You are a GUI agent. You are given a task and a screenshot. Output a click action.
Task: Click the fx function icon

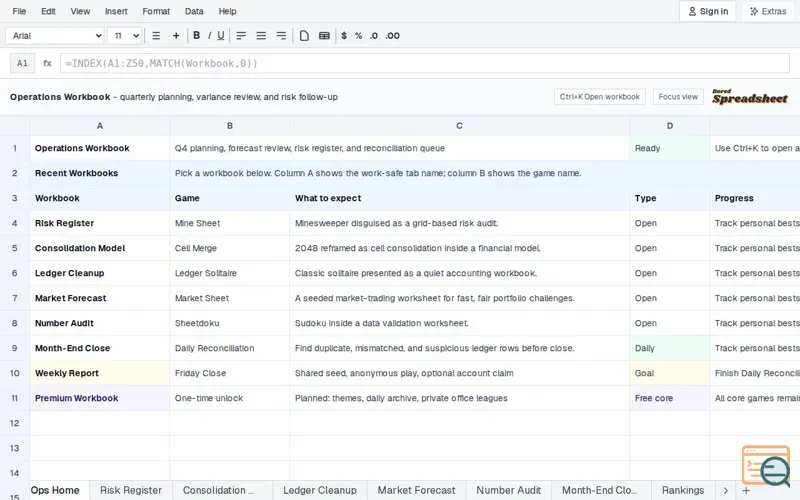47,63
